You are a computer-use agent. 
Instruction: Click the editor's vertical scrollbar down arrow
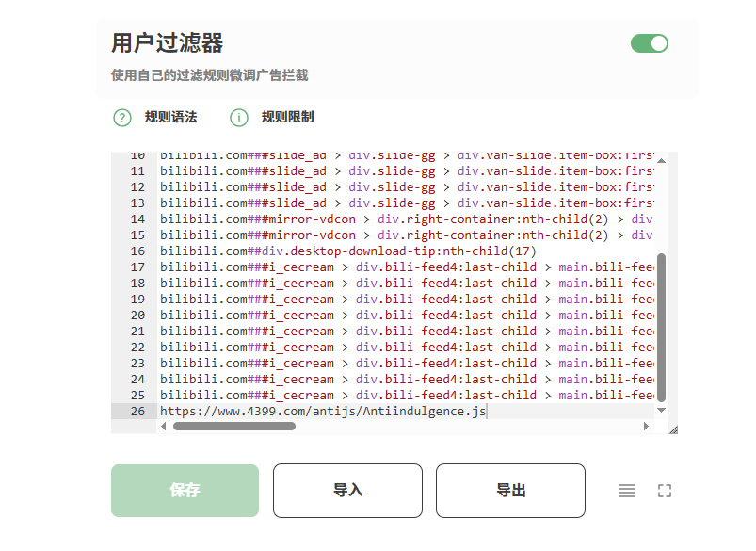pos(661,410)
